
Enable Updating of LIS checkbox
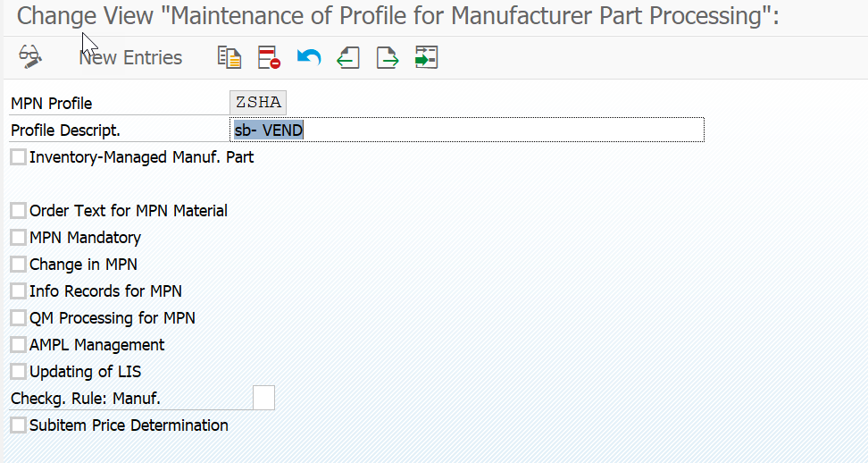click(18, 372)
